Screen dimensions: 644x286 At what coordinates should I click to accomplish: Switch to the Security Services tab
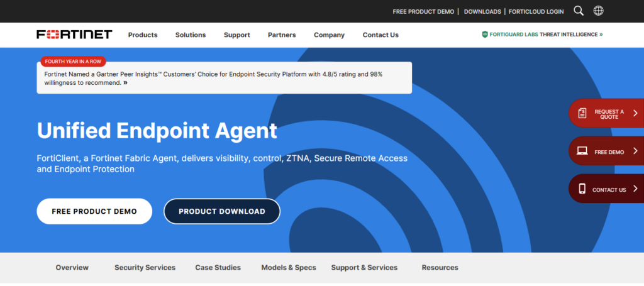(x=145, y=268)
